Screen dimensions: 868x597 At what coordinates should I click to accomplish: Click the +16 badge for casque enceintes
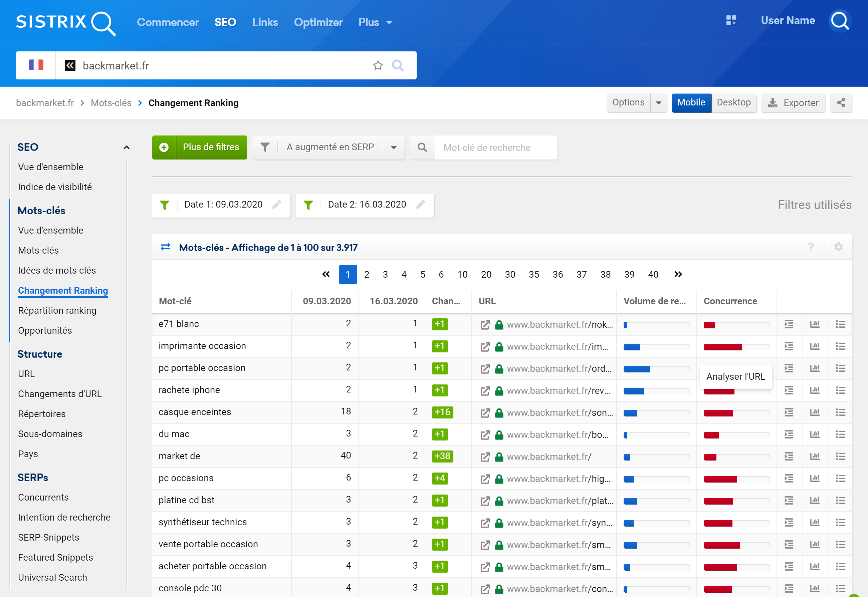click(x=442, y=412)
